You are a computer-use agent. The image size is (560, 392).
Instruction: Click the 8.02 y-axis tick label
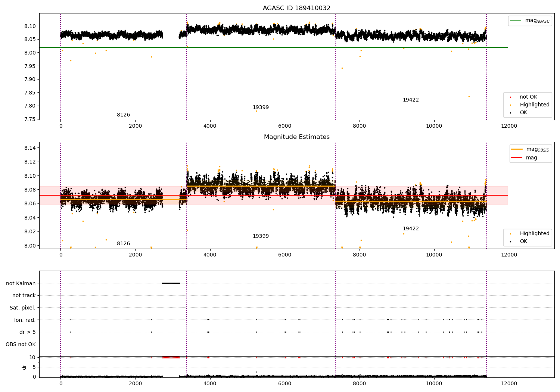click(30, 232)
